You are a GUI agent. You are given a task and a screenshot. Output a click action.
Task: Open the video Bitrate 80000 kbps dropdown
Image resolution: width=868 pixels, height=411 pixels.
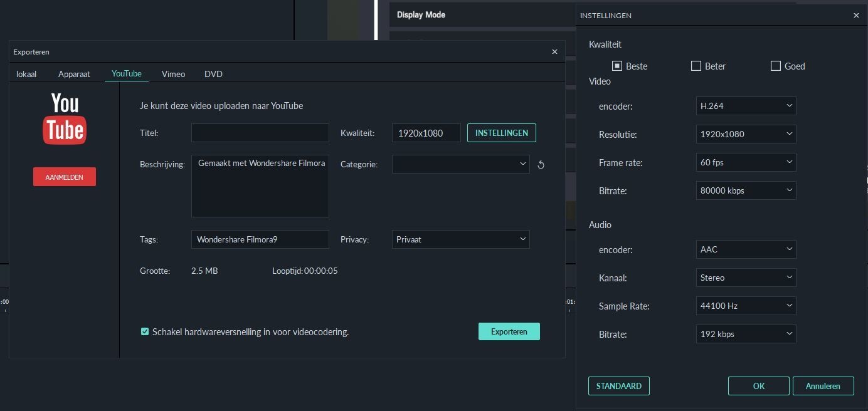coord(746,190)
